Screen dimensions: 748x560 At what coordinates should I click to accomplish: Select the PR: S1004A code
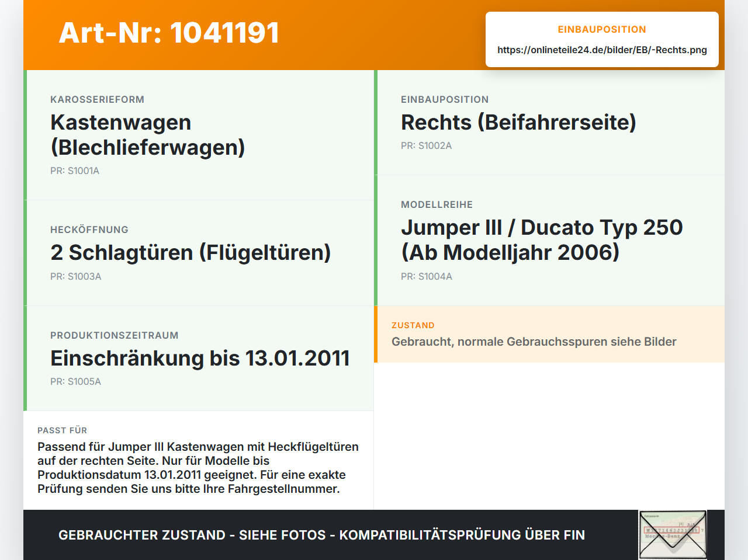[x=427, y=277]
